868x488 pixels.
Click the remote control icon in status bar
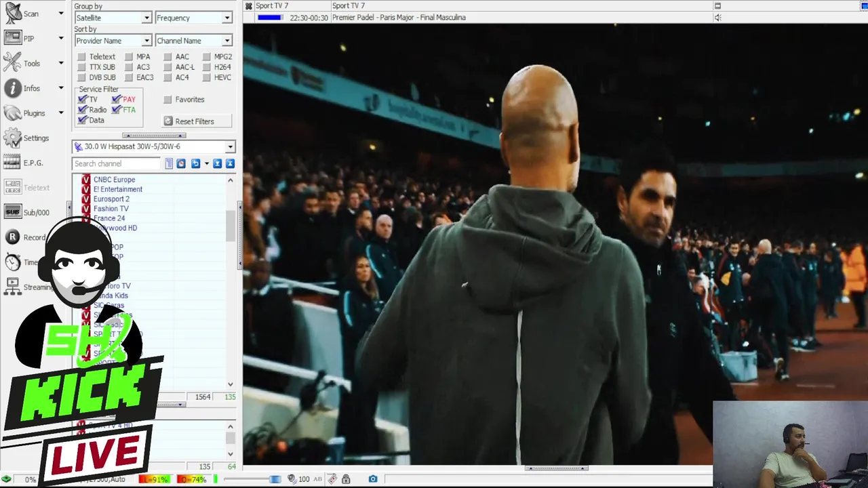pyautogui.click(x=332, y=479)
